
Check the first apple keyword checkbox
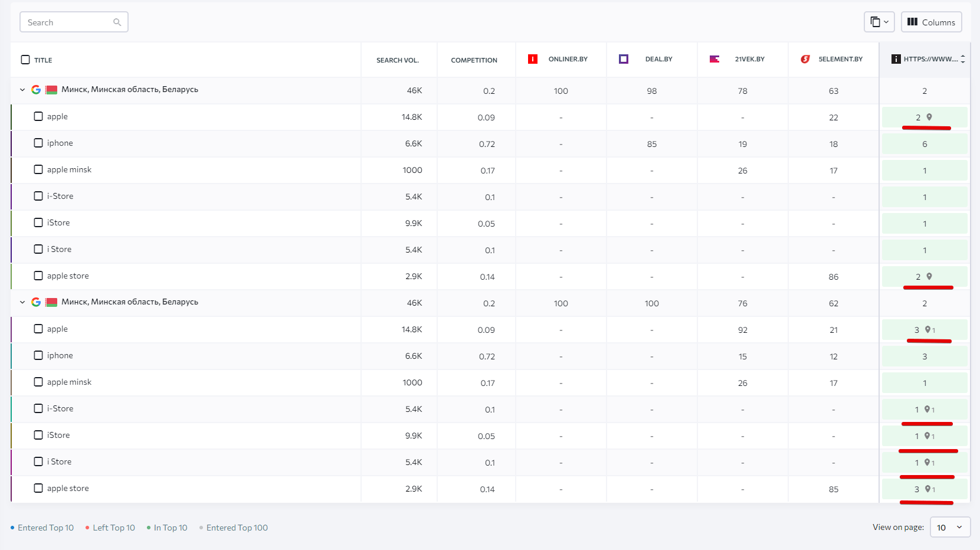38,116
